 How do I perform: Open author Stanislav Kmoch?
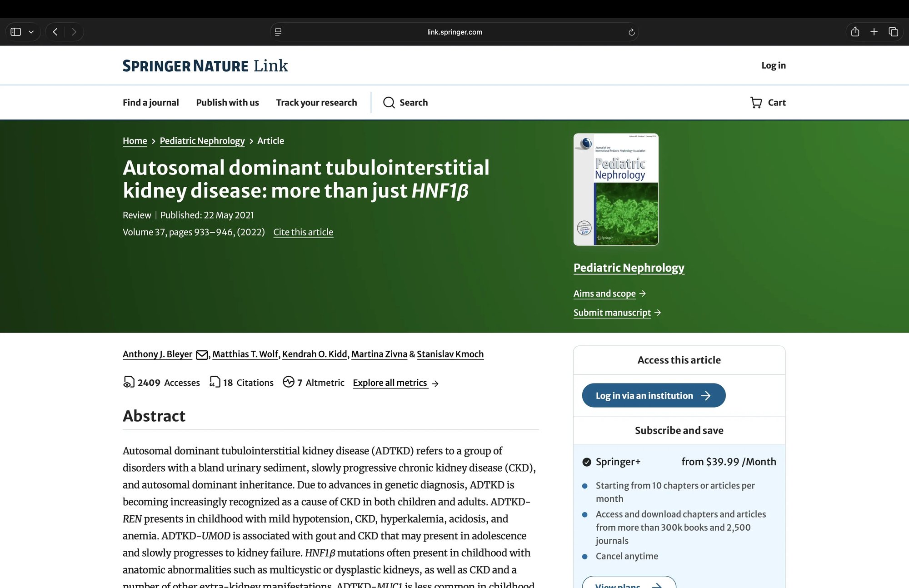pos(450,354)
